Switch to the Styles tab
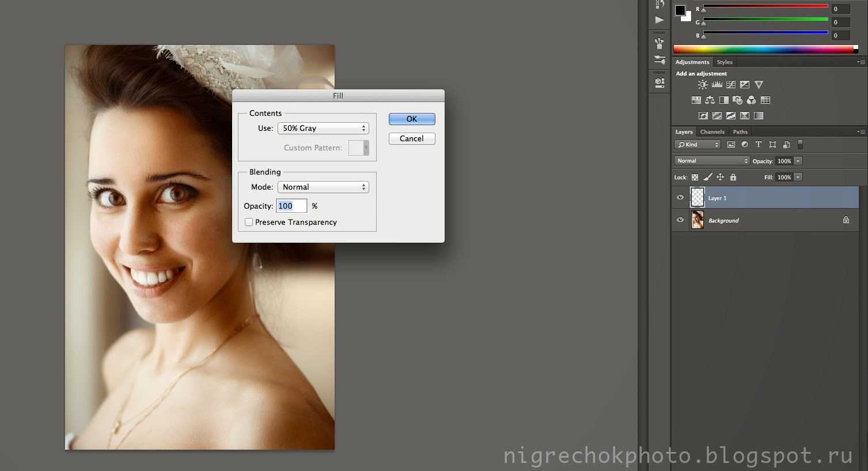868x471 pixels. click(724, 62)
